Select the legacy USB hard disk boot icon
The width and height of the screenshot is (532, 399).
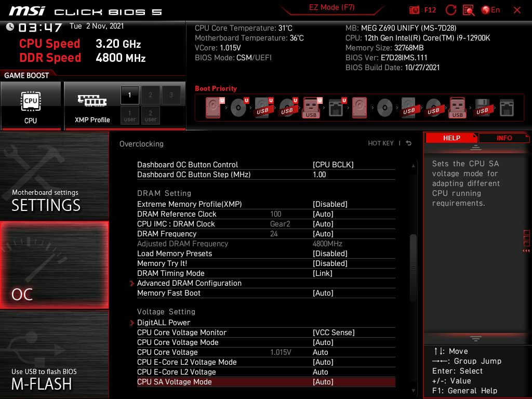409,108
